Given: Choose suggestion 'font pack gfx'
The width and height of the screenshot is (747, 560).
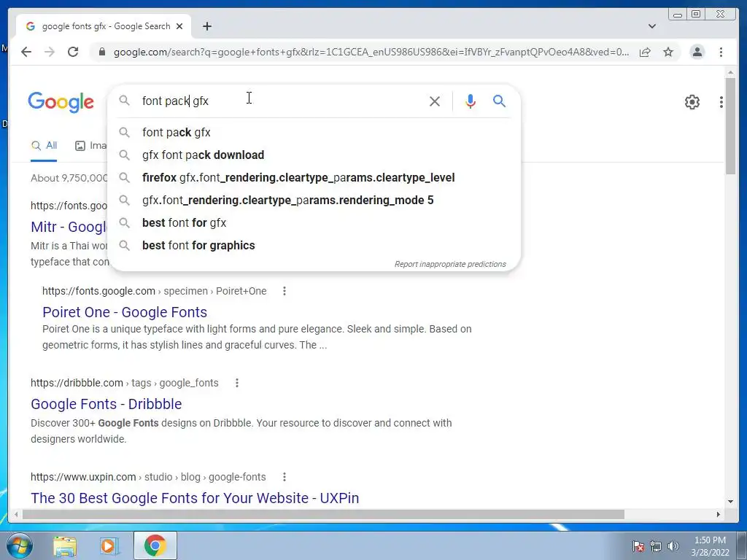Looking at the screenshot, I should coord(314,133).
